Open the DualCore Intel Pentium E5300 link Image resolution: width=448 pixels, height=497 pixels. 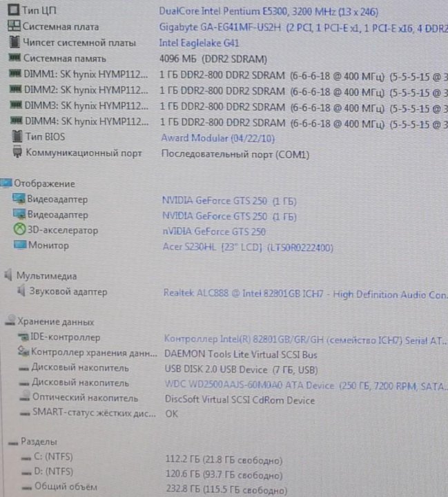coord(269,12)
